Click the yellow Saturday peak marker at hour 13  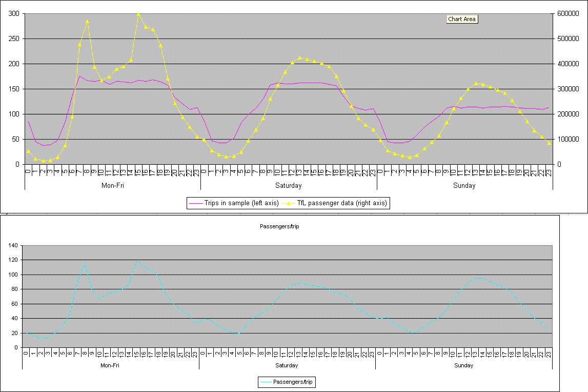pos(300,58)
